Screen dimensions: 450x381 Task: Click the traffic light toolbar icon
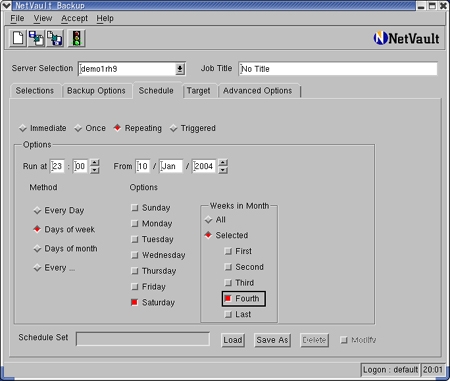point(76,38)
